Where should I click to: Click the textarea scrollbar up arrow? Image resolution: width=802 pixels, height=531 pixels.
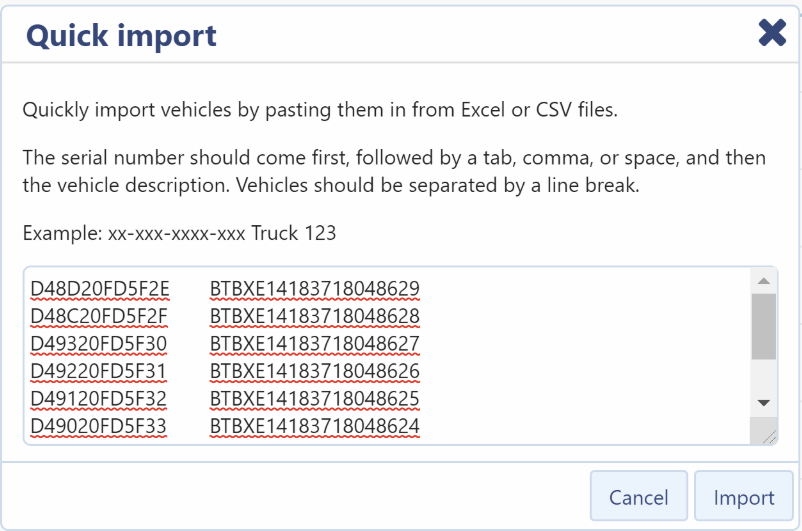tap(764, 281)
